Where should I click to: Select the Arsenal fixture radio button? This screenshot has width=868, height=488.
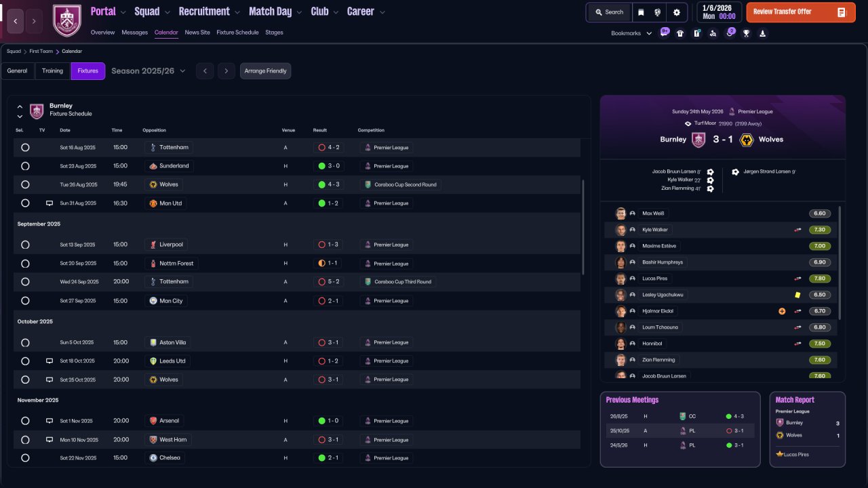(25, 421)
